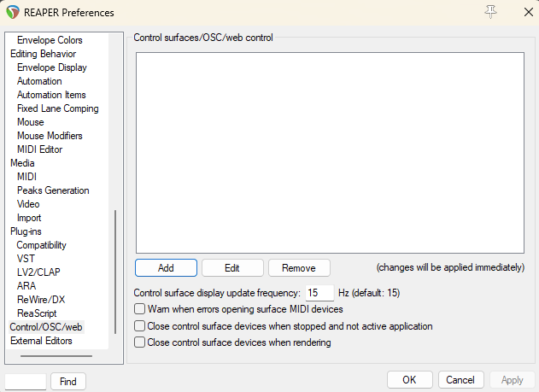539x392 pixels.
Task: Open plug-in Compatibility settings
Action: click(x=41, y=245)
